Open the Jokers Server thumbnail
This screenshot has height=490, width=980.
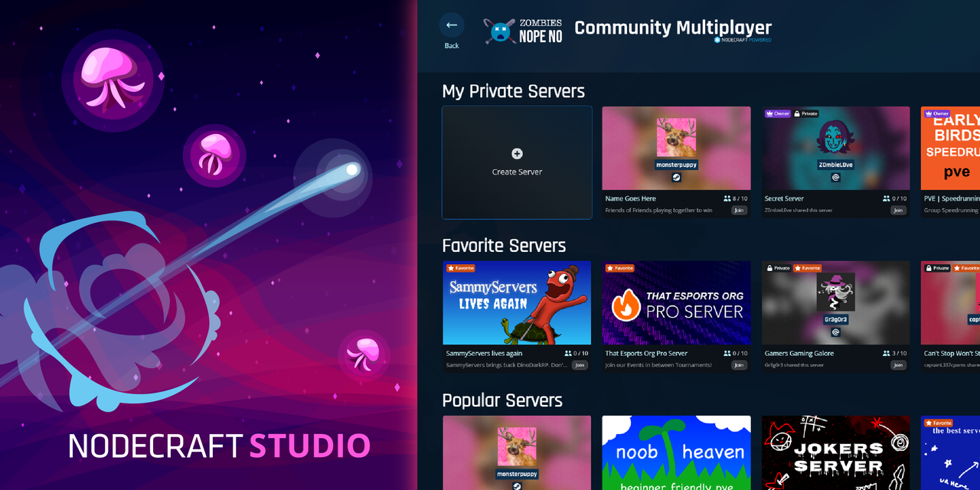(836, 452)
